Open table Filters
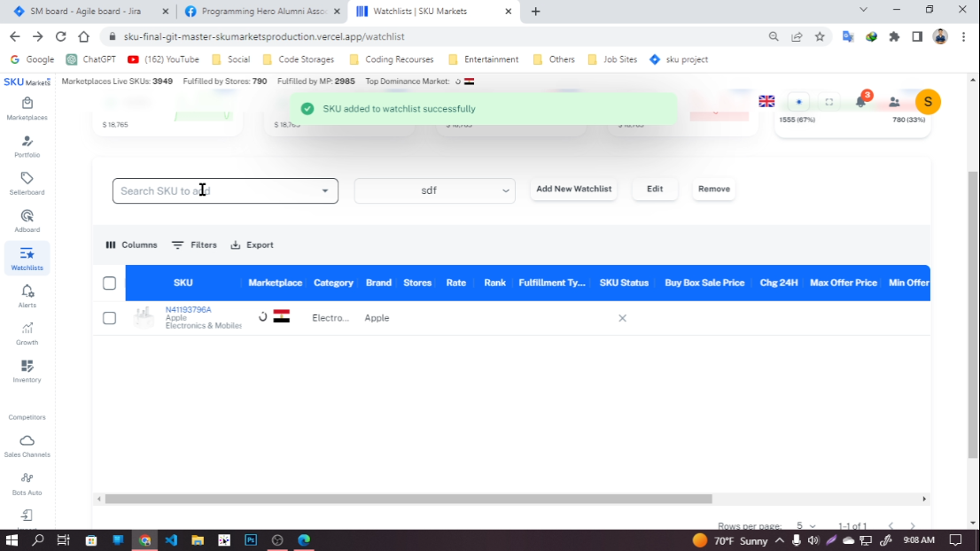Screen dimensions: 980x551 coord(194,244)
